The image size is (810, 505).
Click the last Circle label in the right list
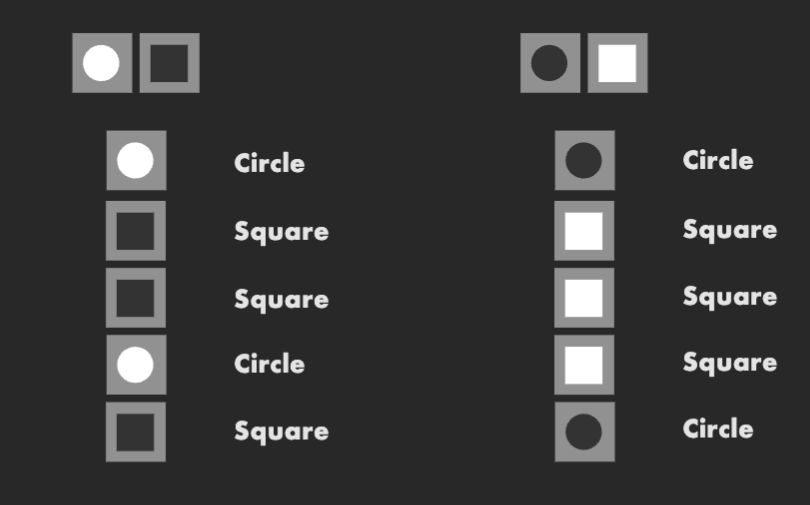point(718,429)
